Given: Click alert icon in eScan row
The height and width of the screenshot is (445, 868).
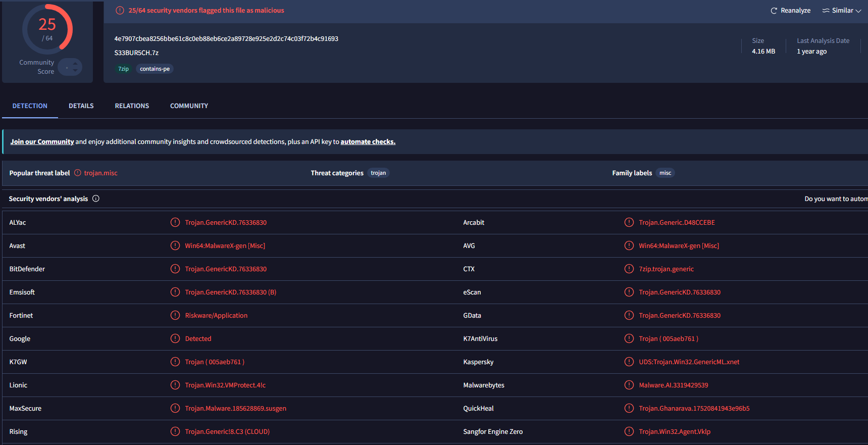Looking at the screenshot, I should point(629,292).
